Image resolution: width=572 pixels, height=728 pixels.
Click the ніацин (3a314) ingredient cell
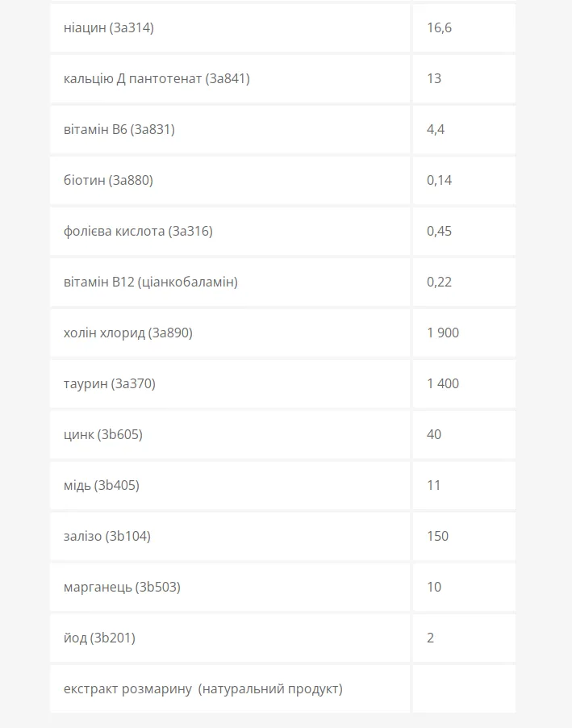click(x=230, y=28)
